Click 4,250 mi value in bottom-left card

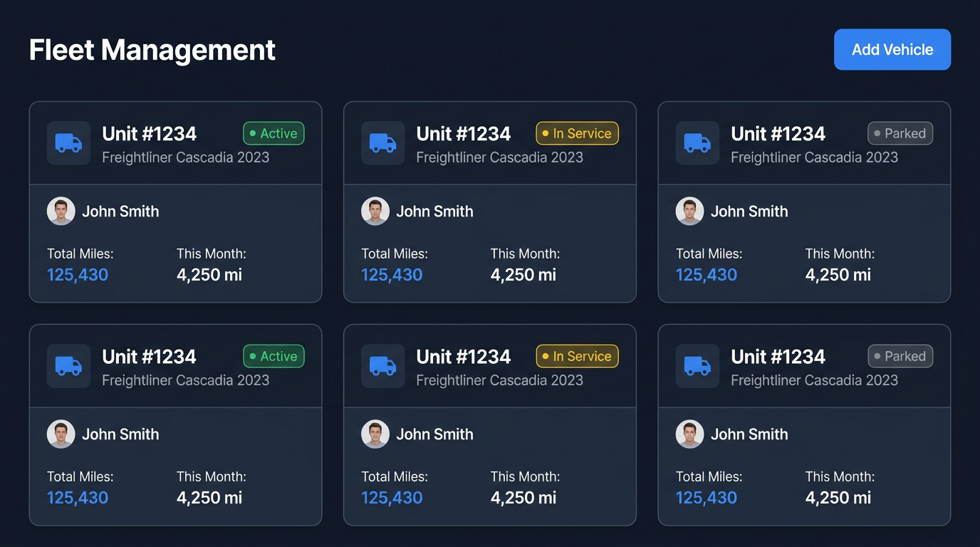click(x=209, y=498)
